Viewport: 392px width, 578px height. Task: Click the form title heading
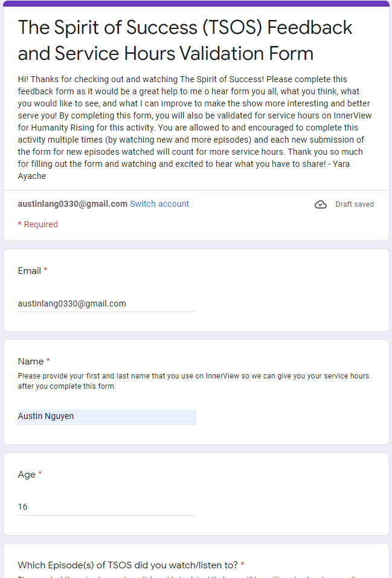185,40
